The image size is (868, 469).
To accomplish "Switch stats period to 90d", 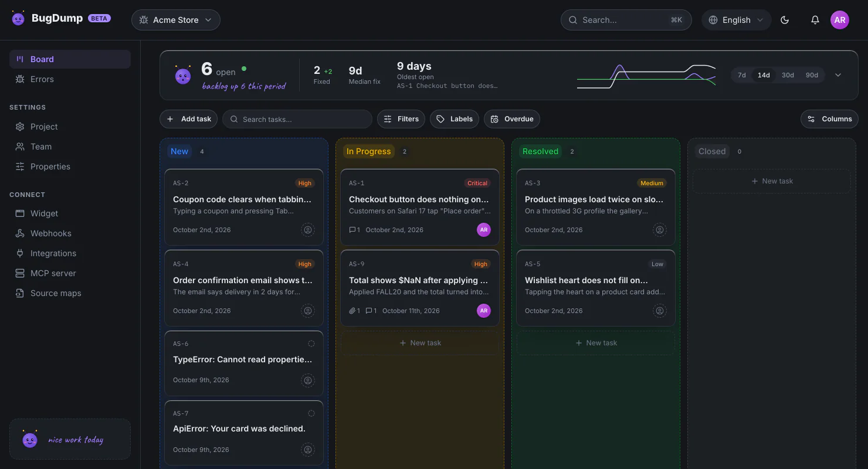I will coord(812,75).
